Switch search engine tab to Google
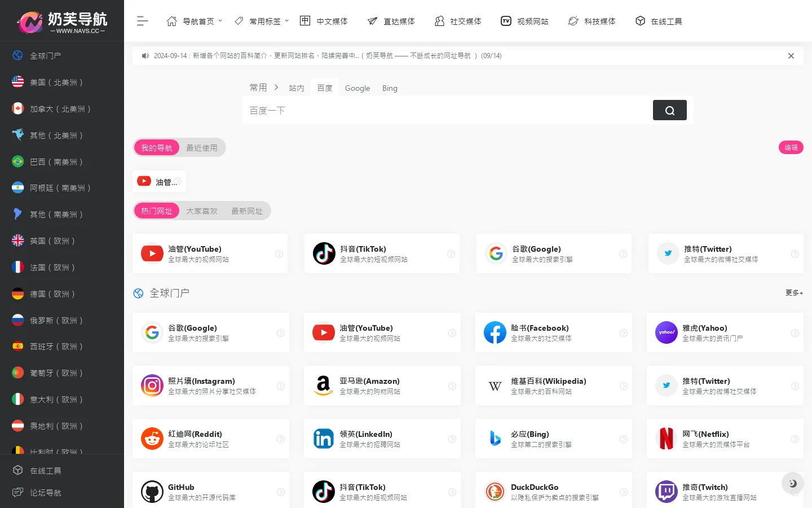 pos(358,88)
